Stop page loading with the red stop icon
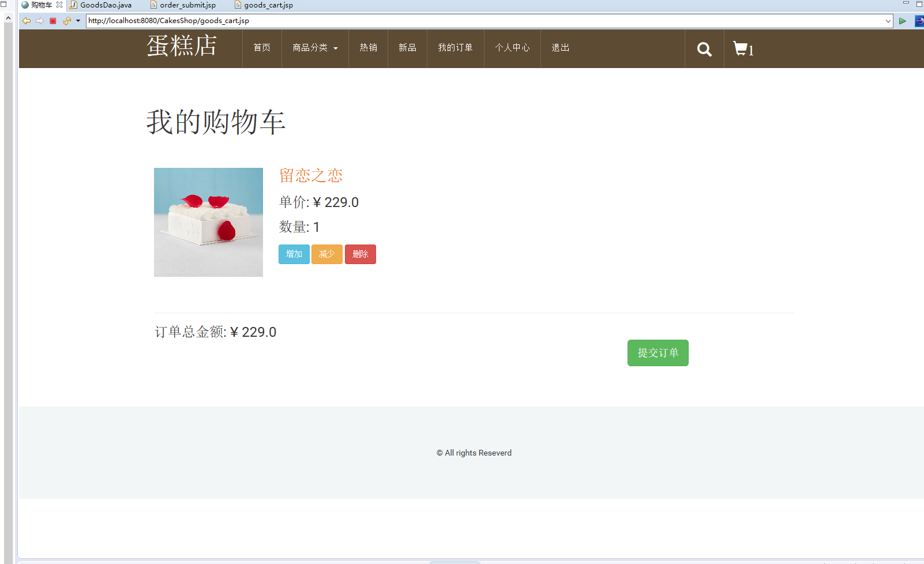 (52, 20)
